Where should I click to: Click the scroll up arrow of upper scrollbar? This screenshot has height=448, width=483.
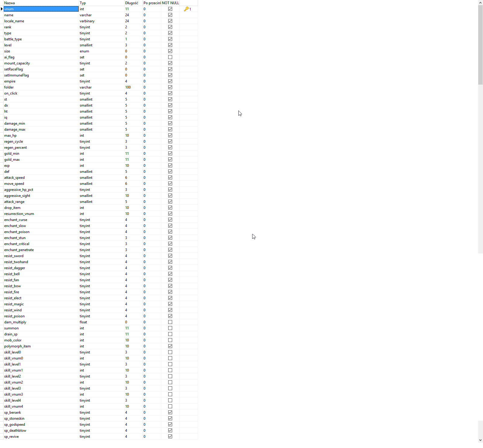click(x=480, y=3)
